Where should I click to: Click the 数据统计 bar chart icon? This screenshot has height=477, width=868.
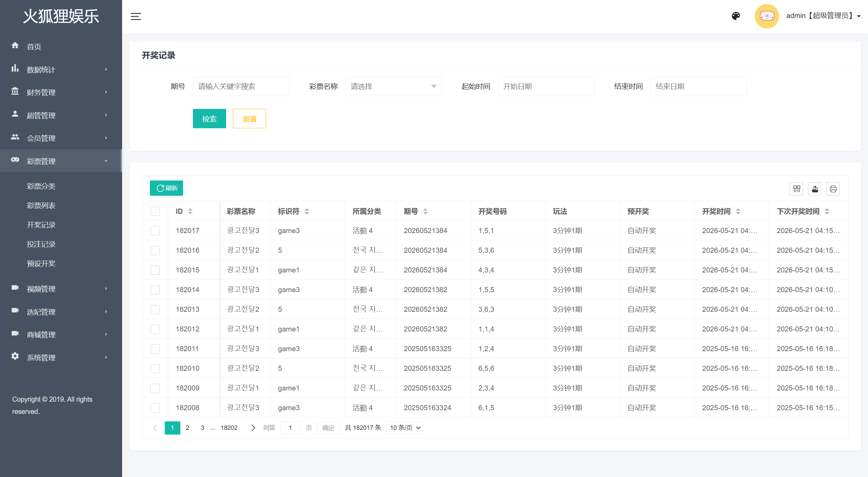click(x=15, y=68)
